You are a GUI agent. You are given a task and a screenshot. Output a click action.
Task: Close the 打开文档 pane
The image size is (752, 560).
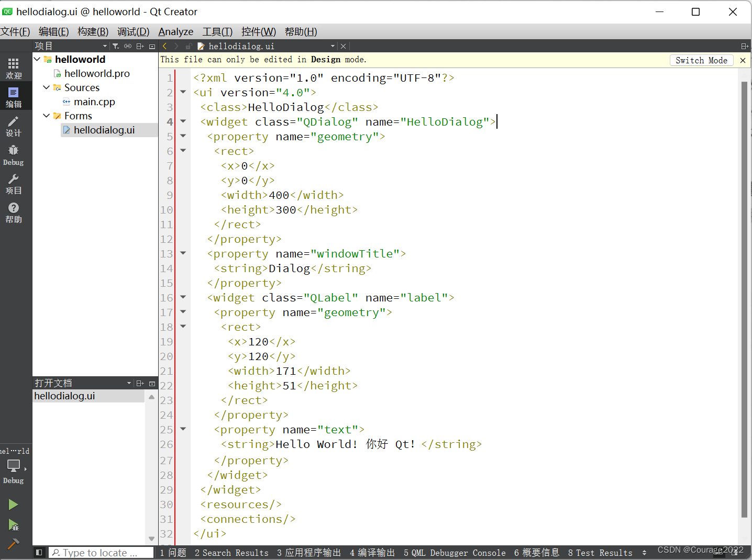tap(152, 383)
